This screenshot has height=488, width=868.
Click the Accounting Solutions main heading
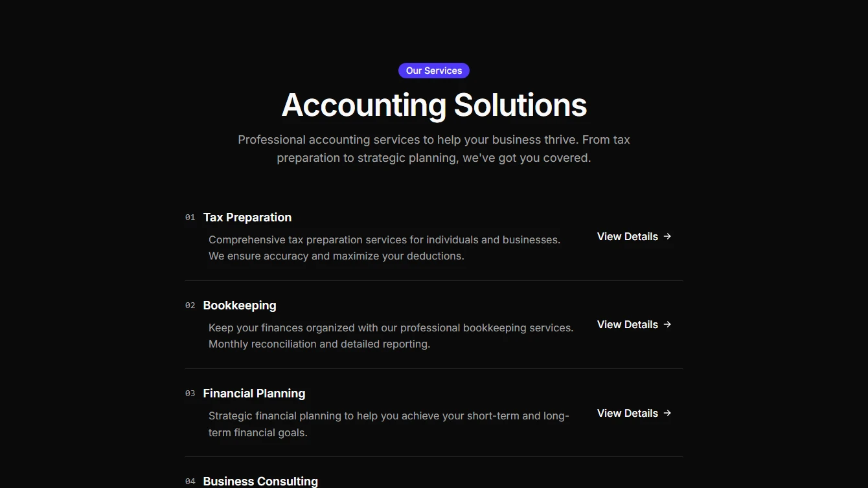point(433,105)
